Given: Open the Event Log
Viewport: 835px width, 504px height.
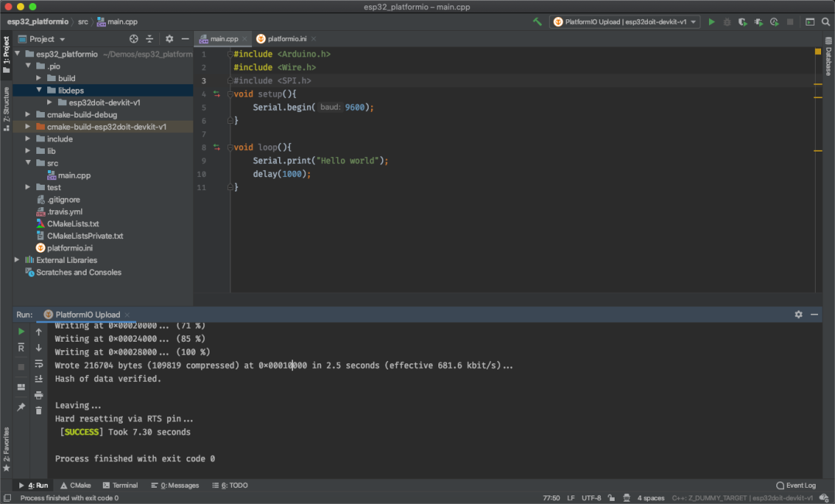Looking at the screenshot, I should point(796,485).
